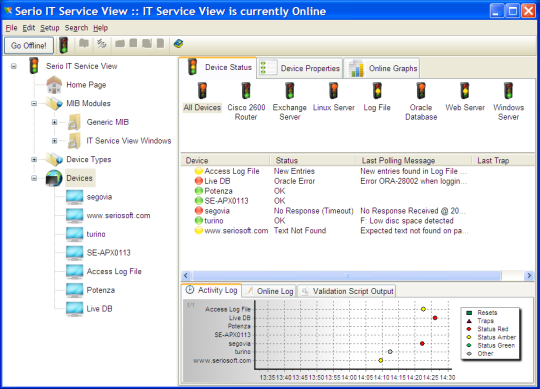Open the Validation Script Output tab
The width and height of the screenshot is (540, 389).
pyautogui.click(x=347, y=291)
